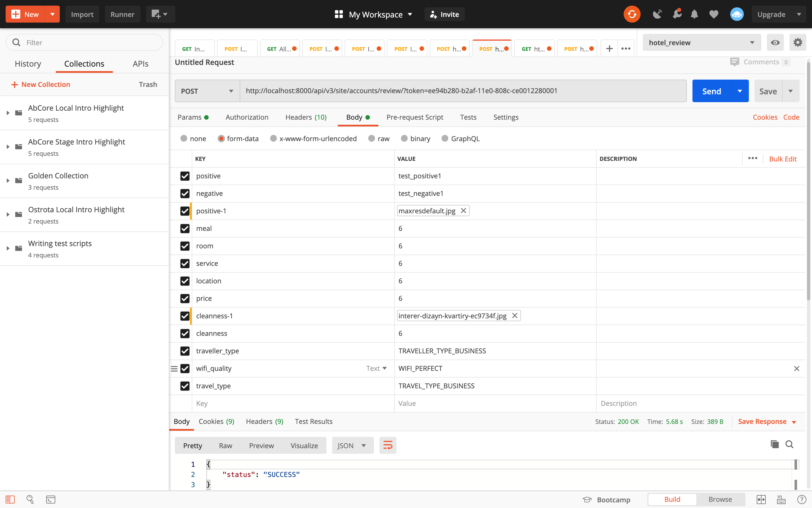Click the Comments icon
Image resolution: width=812 pixels, height=508 pixels.
734,62
